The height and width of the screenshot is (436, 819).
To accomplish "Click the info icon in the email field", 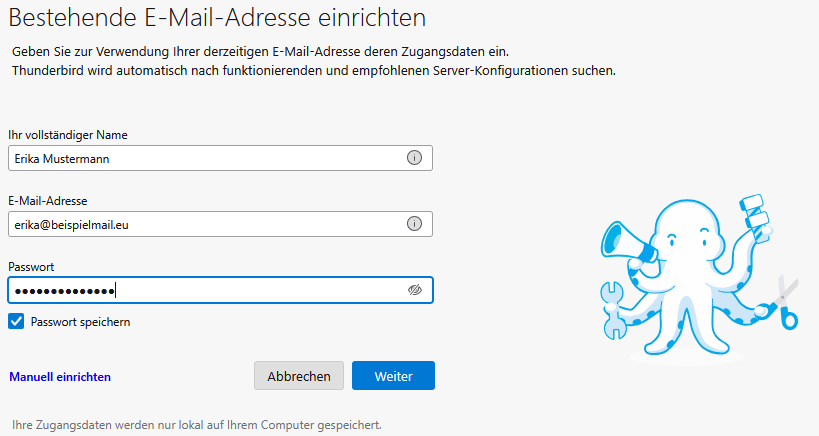I will tap(414, 224).
